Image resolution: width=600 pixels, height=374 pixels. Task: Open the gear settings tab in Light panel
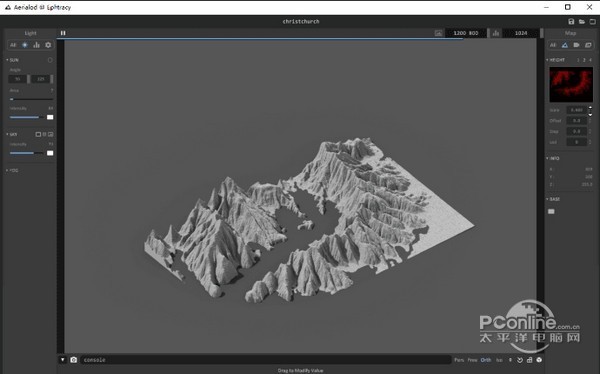48,45
